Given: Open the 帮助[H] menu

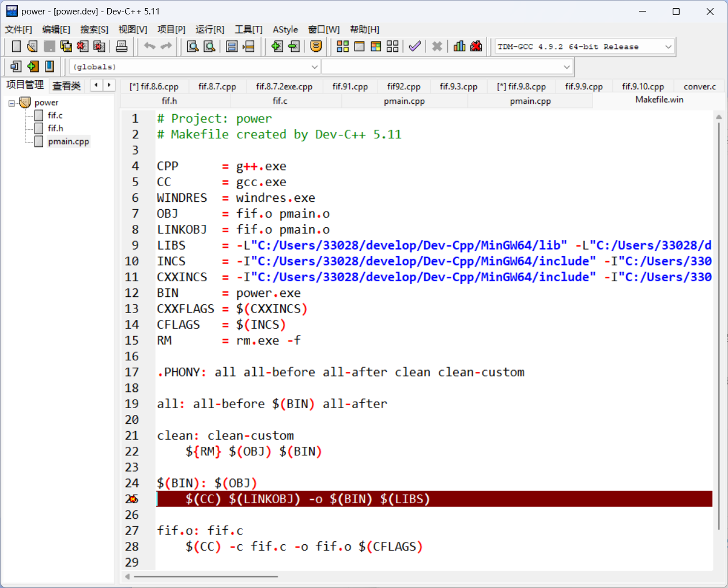Looking at the screenshot, I should (x=364, y=29).
